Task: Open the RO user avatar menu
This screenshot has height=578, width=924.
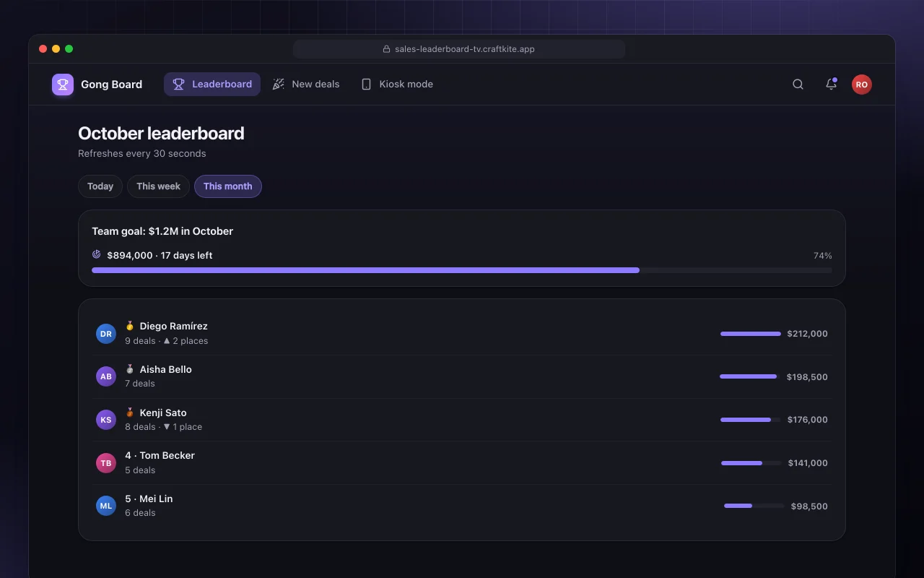Action: pyautogui.click(x=861, y=85)
